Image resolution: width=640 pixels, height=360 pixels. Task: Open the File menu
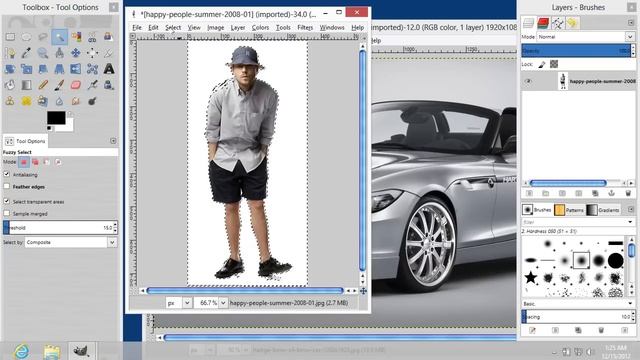click(137, 27)
